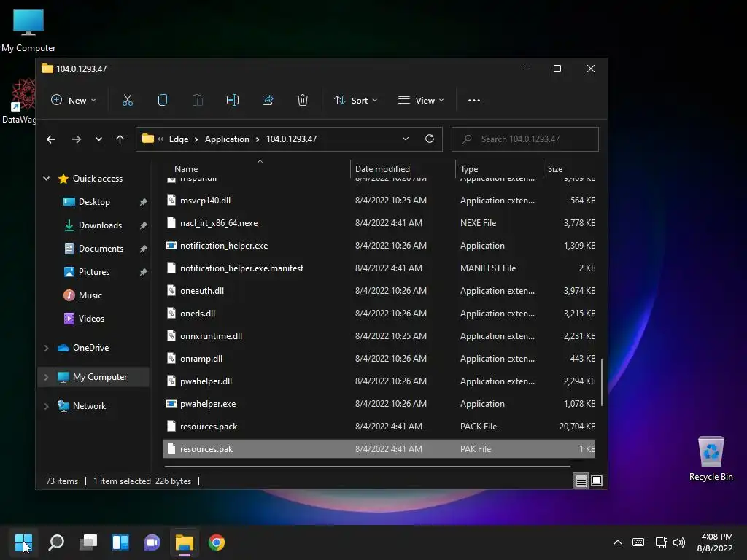This screenshot has width=747, height=560.
Task: Click the touch keyboard tray icon
Action: 638,542
